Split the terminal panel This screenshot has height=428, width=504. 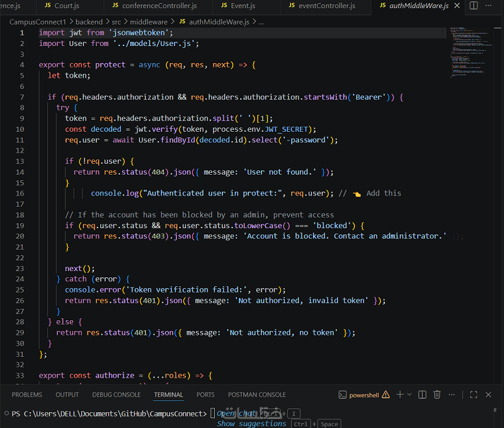point(422,395)
